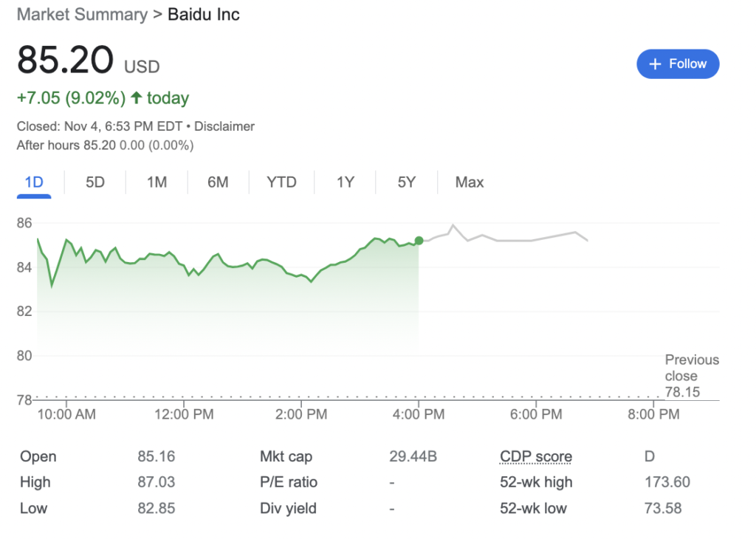Click the 12:00 PM axis label
The image size is (756, 539).
pyautogui.click(x=184, y=414)
